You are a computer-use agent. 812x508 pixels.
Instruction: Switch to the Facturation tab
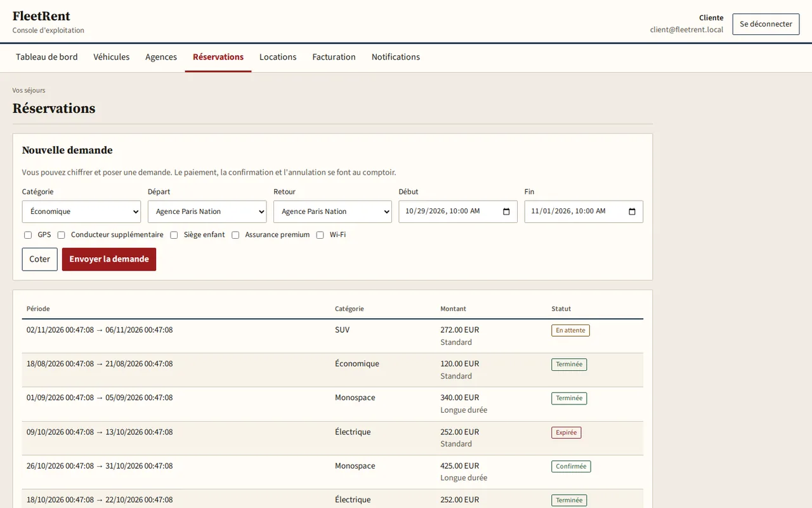334,57
